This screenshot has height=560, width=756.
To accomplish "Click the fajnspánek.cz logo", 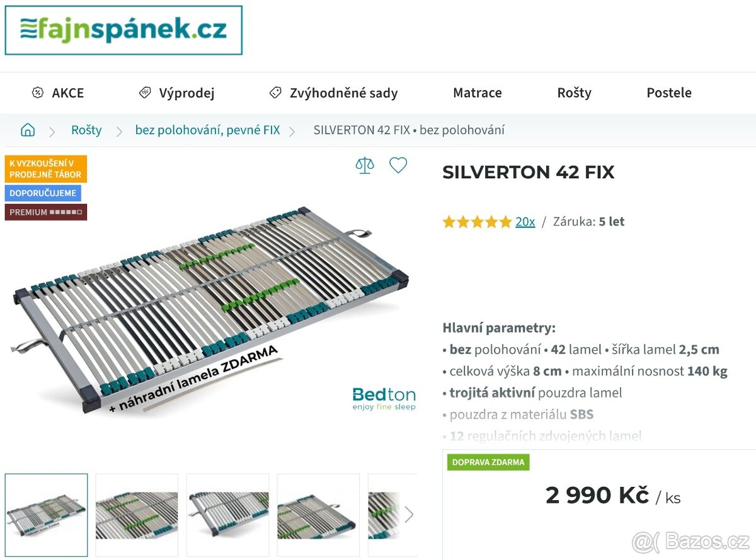I will (123, 30).
